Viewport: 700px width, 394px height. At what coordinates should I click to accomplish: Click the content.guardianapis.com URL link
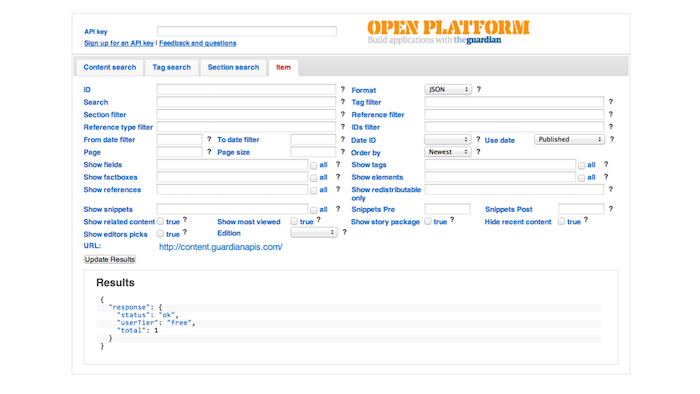(x=221, y=247)
